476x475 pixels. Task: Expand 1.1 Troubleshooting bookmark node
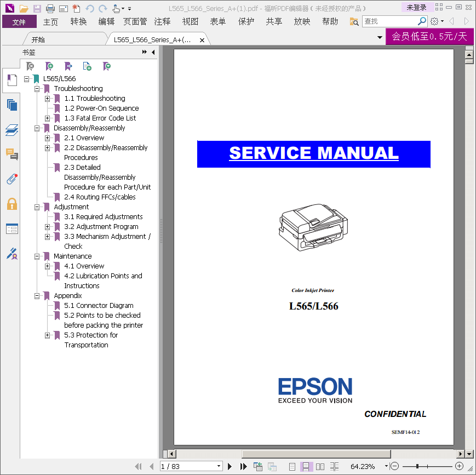pyautogui.click(x=47, y=99)
